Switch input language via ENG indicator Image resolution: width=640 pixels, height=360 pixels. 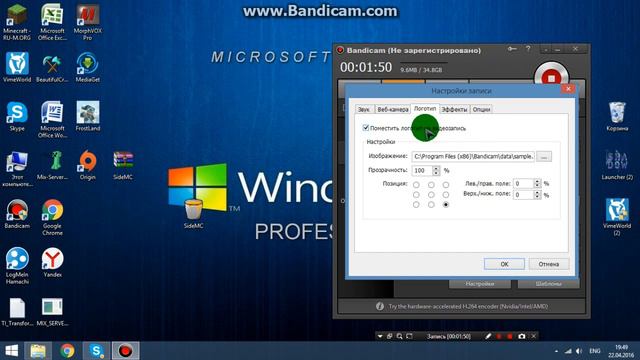point(595,351)
